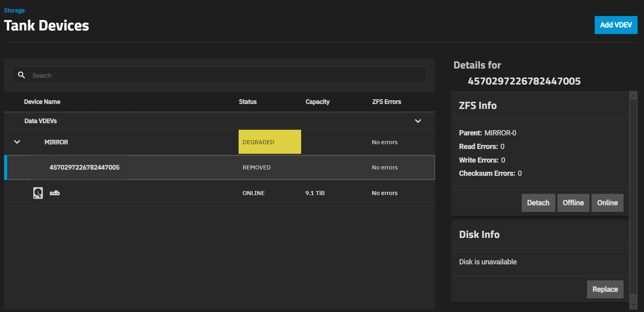Image resolution: width=644 pixels, height=312 pixels.
Task: Click the sdb hard disk icon
Action: coord(38,193)
